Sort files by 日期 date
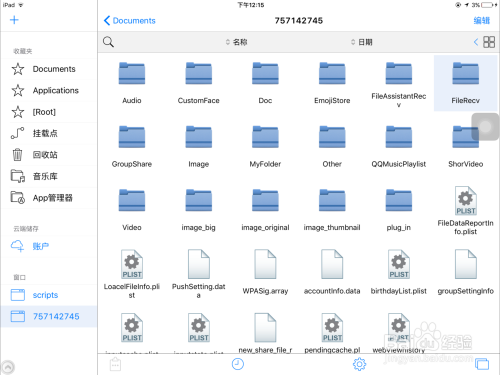 click(362, 42)
